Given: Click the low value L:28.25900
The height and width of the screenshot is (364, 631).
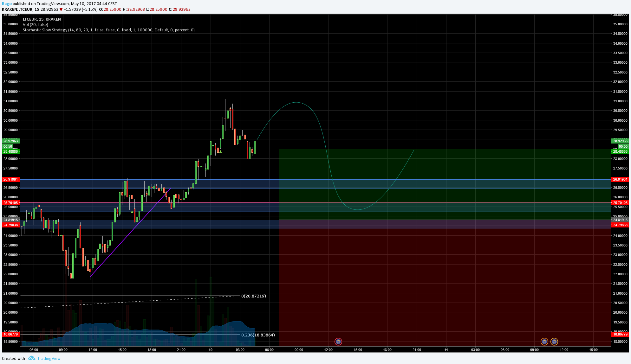Looking at the screenshot, I should [157, 10].
